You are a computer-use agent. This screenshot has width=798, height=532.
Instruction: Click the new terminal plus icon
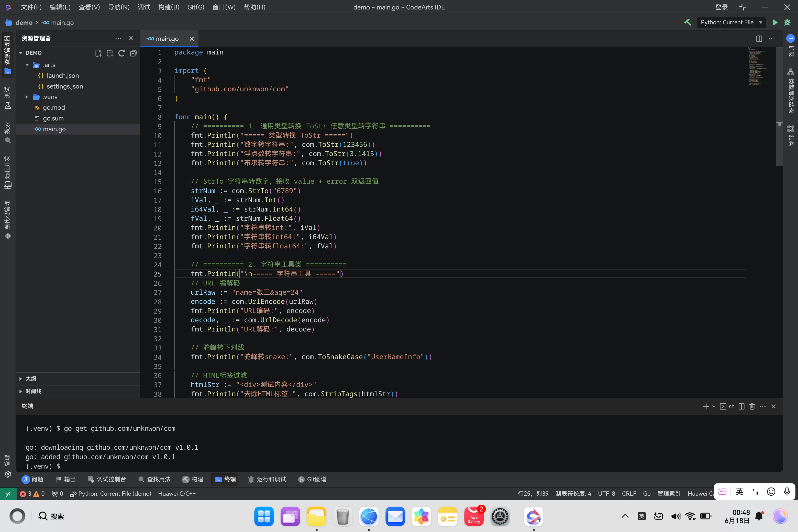pos(706,406)
